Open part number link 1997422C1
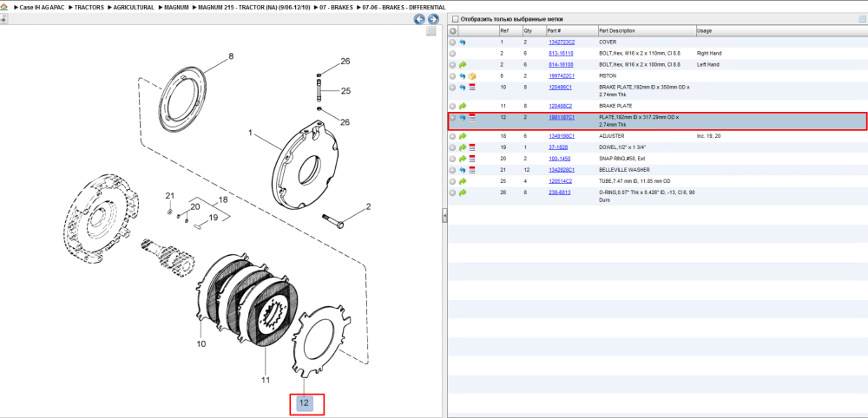Viewport: 868px width, 418px height. (x=562, y=75)
